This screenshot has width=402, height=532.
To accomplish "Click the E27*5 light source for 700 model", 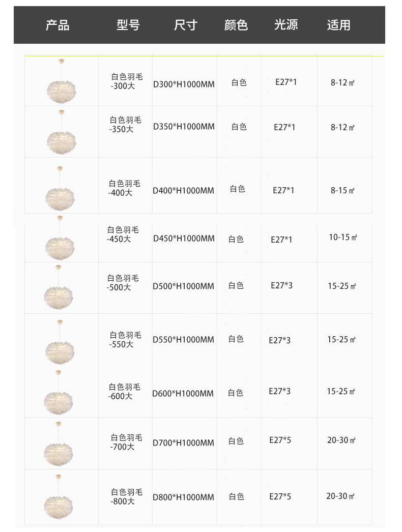I will 280,440.
